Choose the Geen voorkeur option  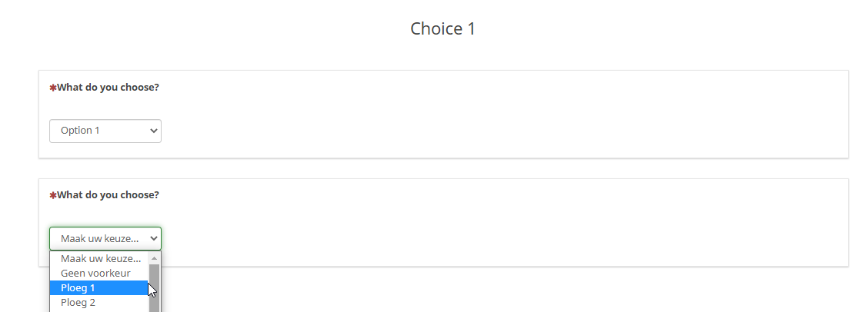click(95, 273)
